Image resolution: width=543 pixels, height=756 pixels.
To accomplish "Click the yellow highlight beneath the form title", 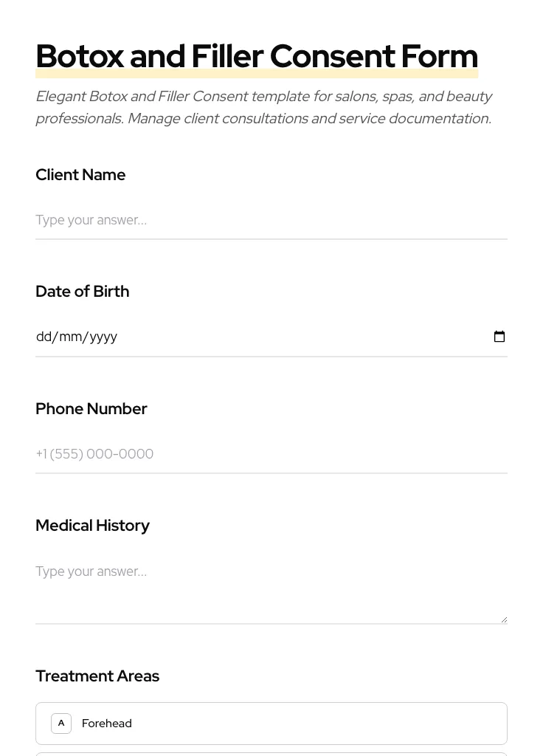I will (x=257, y=75).
